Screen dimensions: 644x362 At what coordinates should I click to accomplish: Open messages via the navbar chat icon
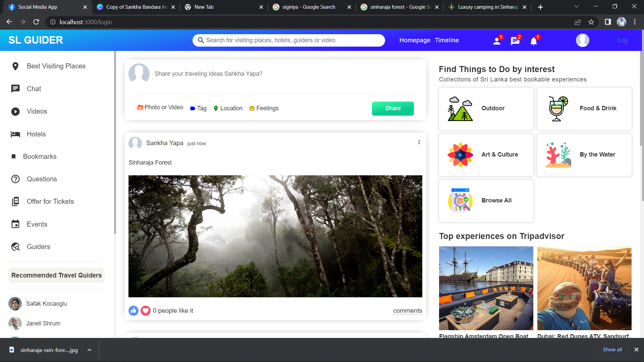coord(515,42)
